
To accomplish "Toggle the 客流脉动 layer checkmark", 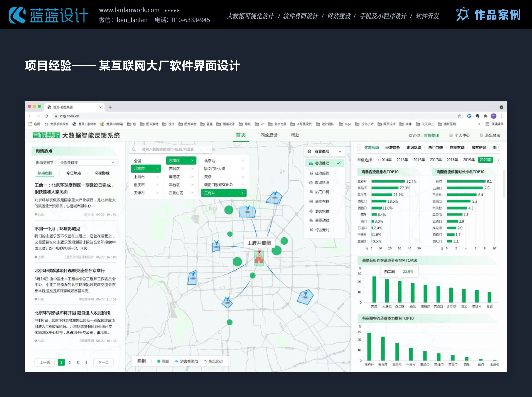I will [338, 163].
